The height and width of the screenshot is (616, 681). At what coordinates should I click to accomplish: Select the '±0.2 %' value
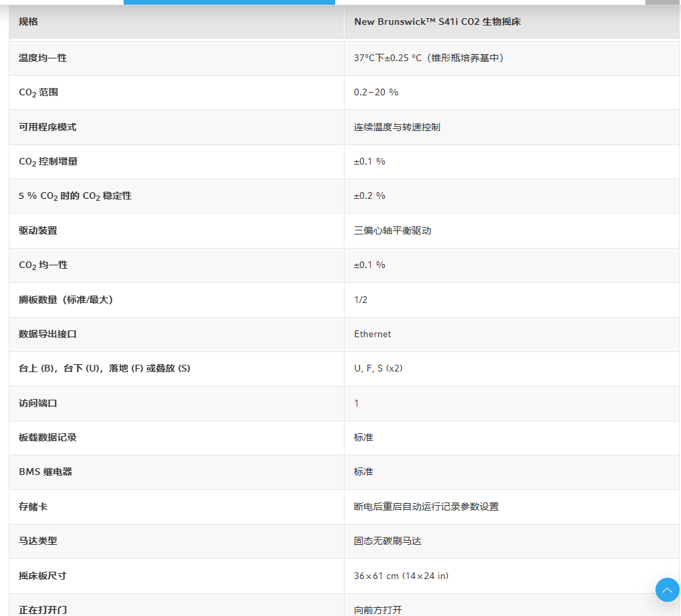(x=369, y=195)
